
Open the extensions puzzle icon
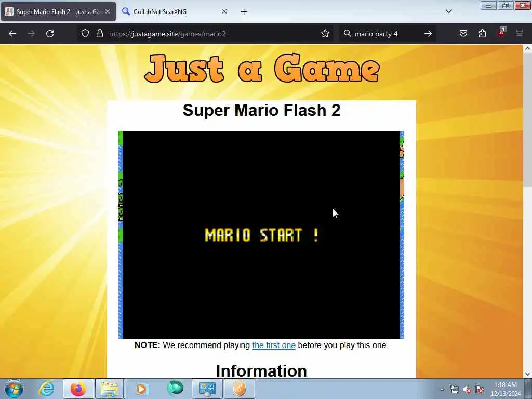pos(482,34)
